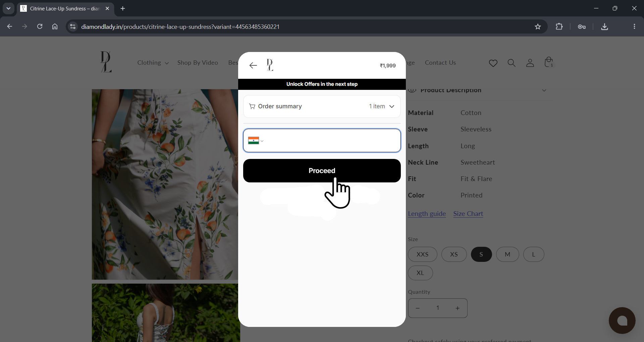This screenshot has height=342, width=644.
Task: Open the dress back view product image
Action: coord(166,313)
